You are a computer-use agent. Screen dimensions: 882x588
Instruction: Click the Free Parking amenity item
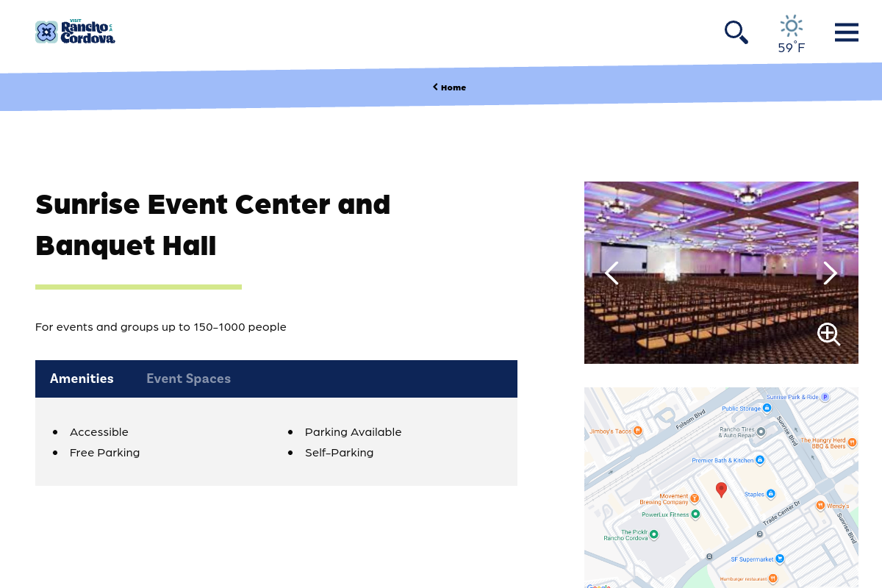pos(104,453)
